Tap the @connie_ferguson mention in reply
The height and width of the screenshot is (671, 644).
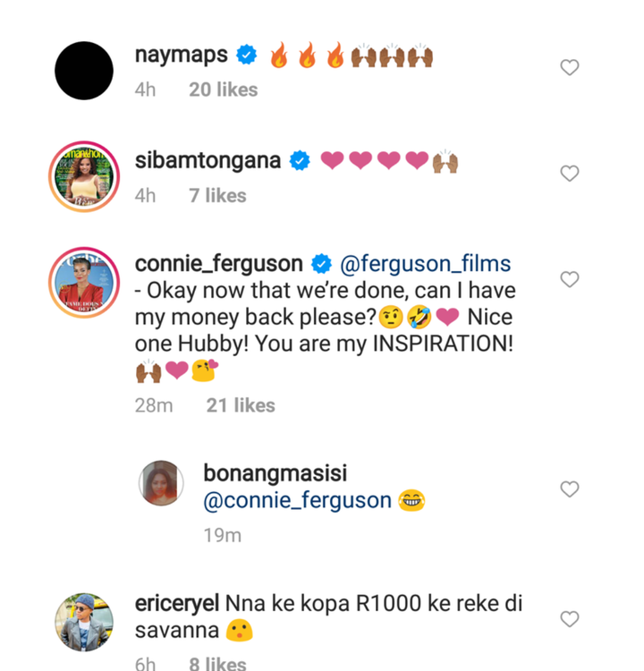pos(298,501)
